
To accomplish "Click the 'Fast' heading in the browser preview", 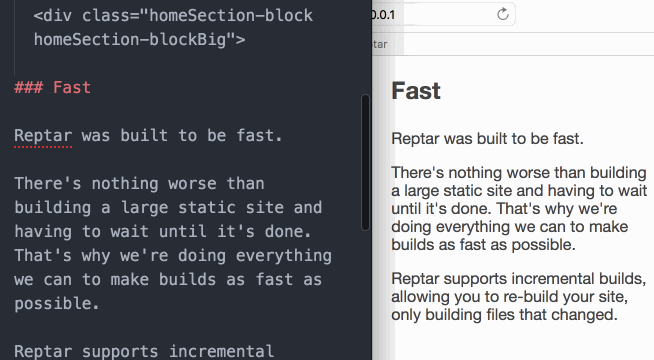I will (416, 91).
